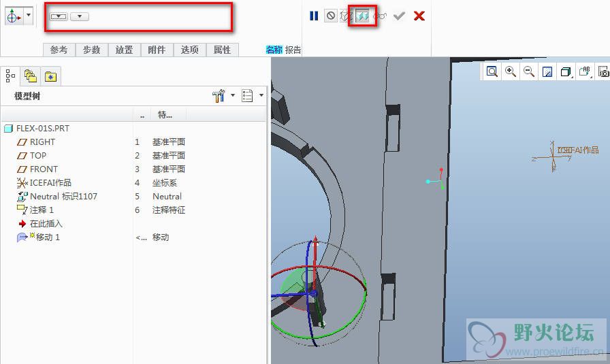The image size is (610, 364).
Task: Switch to the folder browser navigator tab
Action: pyautogui.click(x=31, y=76)
